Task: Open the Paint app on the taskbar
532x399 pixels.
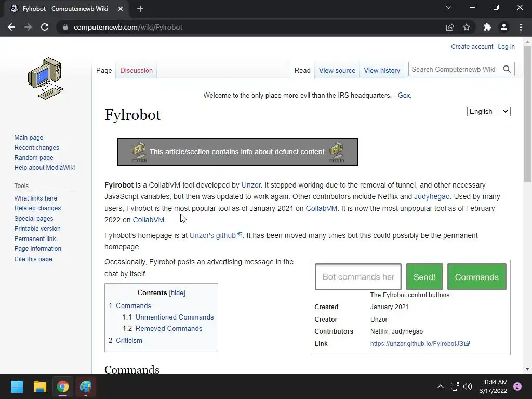Action: [x=86, y=387]
